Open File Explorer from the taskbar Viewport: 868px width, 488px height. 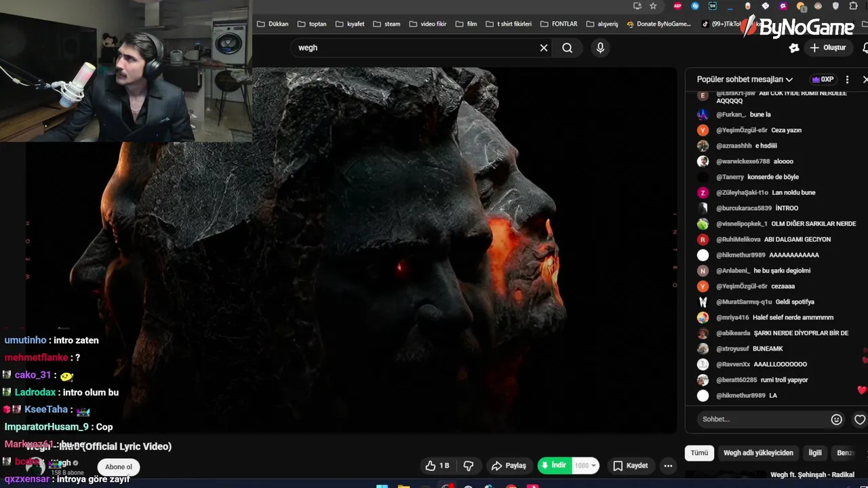pos(403,486)
